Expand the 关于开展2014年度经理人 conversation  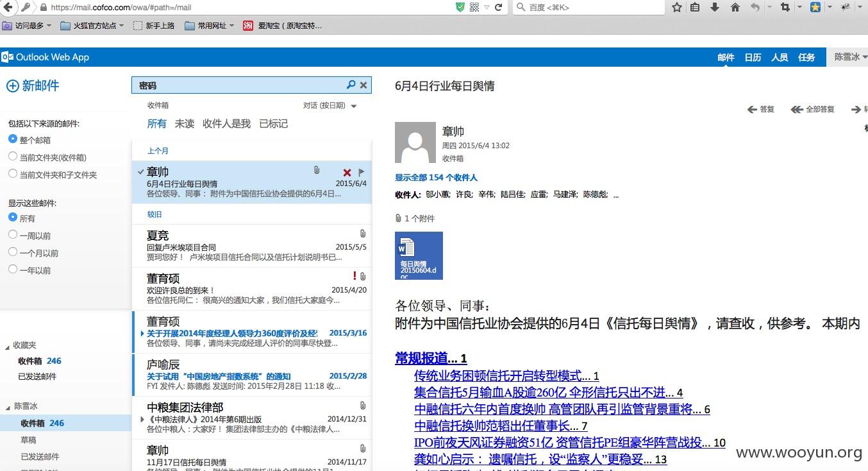(x=142, y=334)
